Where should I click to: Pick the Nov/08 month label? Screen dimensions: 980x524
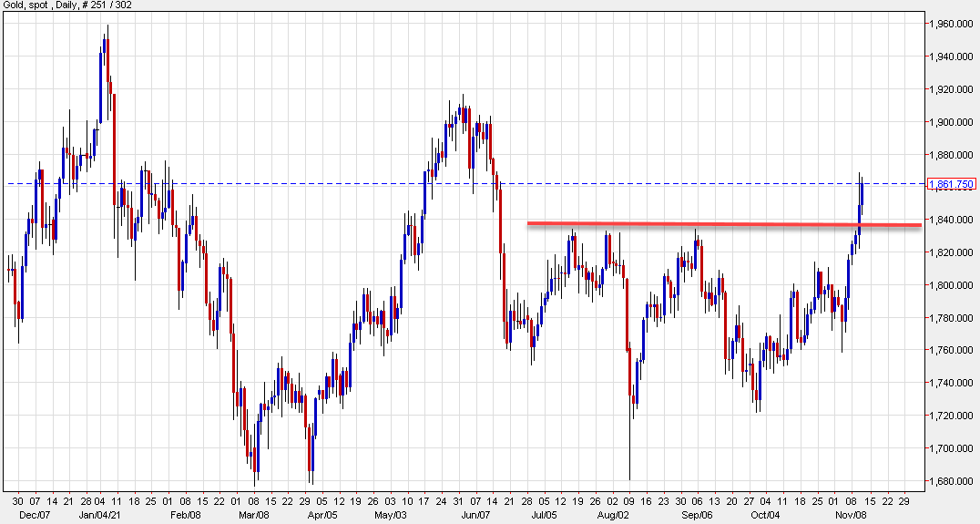pos(852,515)
